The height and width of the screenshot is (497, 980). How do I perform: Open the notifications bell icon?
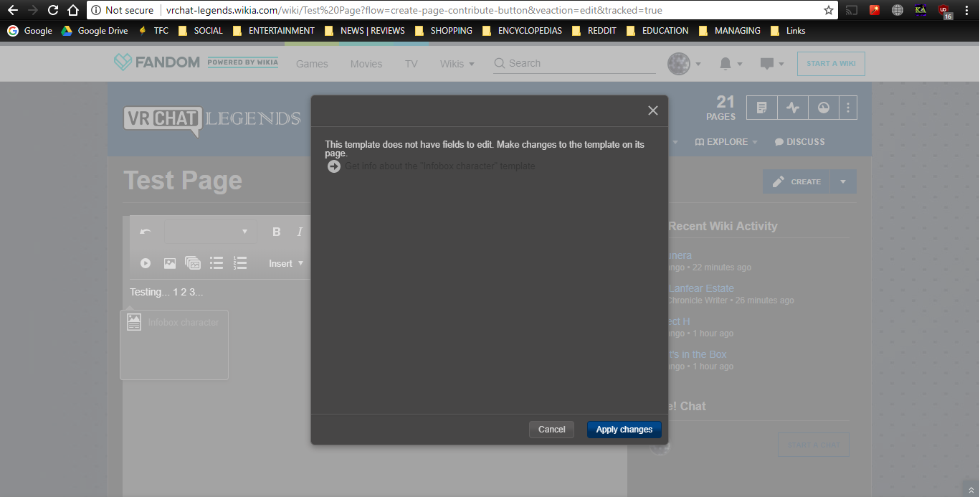tap(726, 64)
